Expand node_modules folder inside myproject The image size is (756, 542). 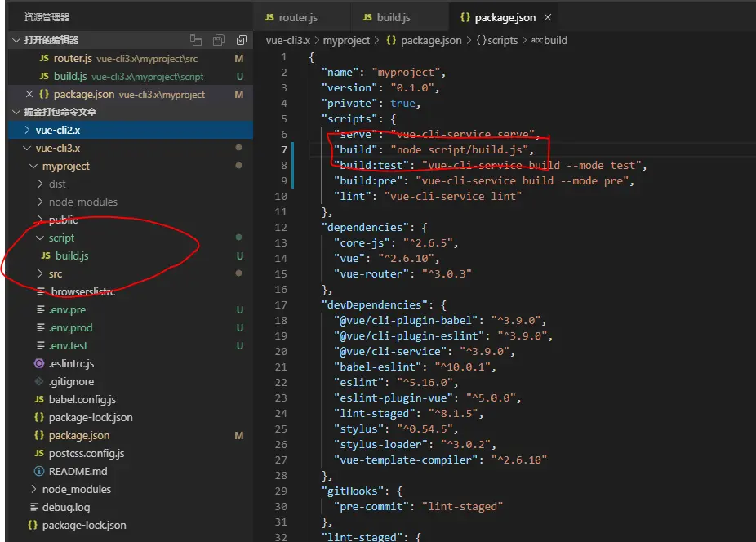[x=40, y=202]
